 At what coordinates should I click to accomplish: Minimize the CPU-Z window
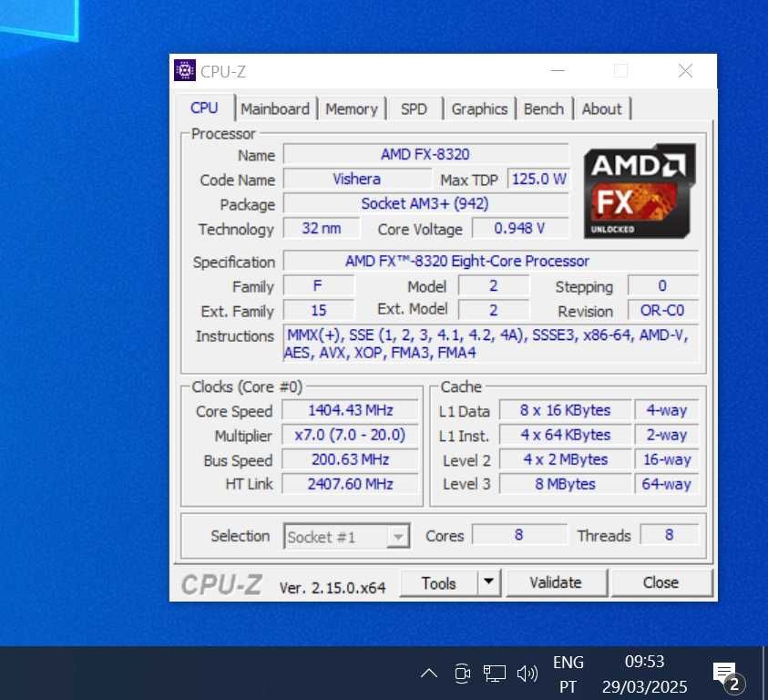pos(558,70)
